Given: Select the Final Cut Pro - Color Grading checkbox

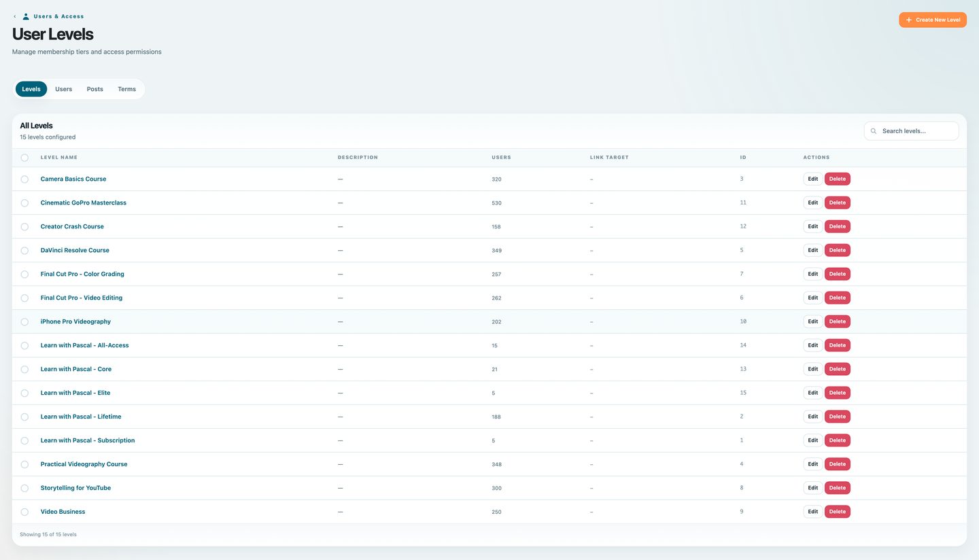Looking at the screenshot, I should pos(24,275).
